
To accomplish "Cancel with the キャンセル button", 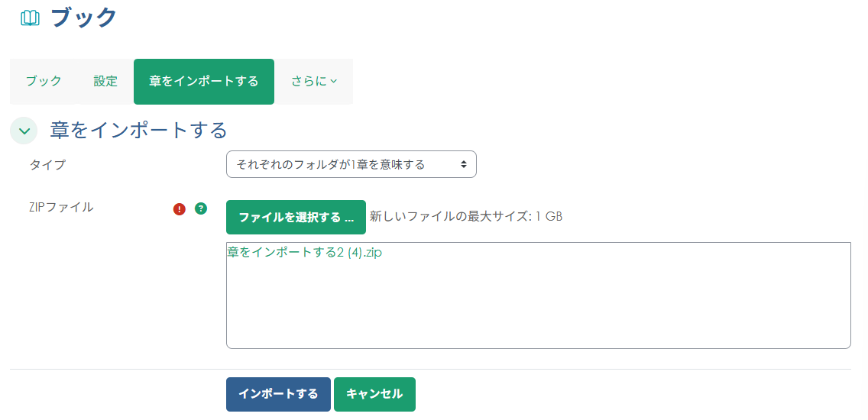I will pyautogui.click(x=374, y=394).
